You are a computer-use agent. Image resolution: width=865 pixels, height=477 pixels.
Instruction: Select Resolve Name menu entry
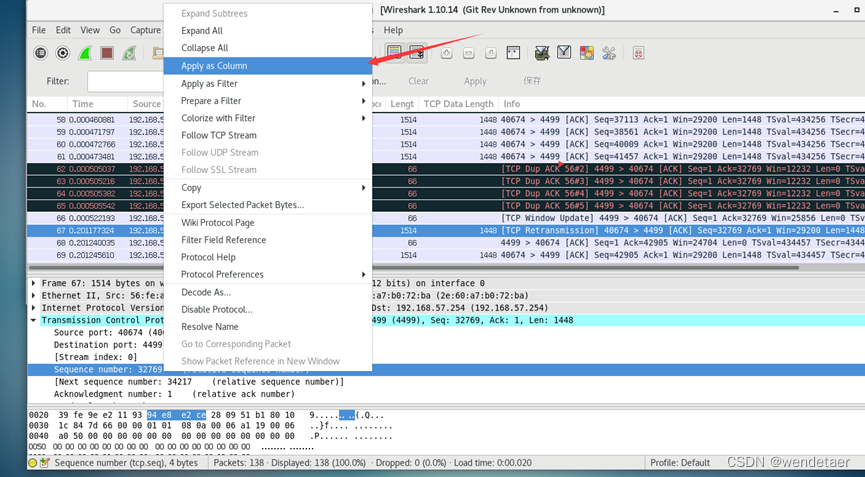(x=268, y=326)
